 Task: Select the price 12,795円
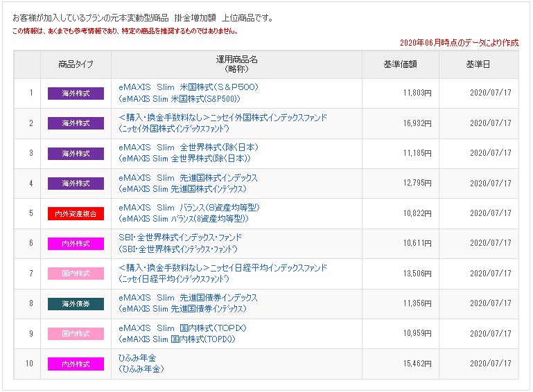pos(417,183)
